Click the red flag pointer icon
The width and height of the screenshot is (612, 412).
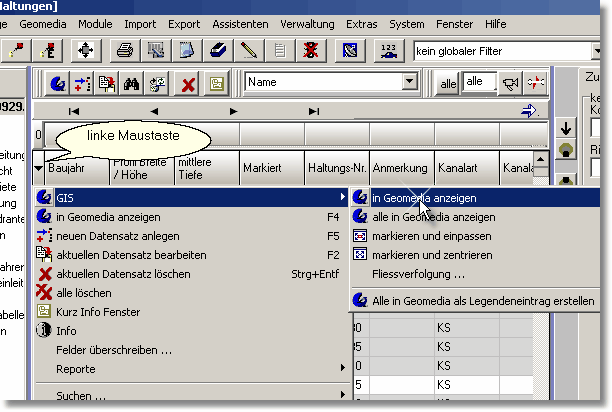point(16,51)
